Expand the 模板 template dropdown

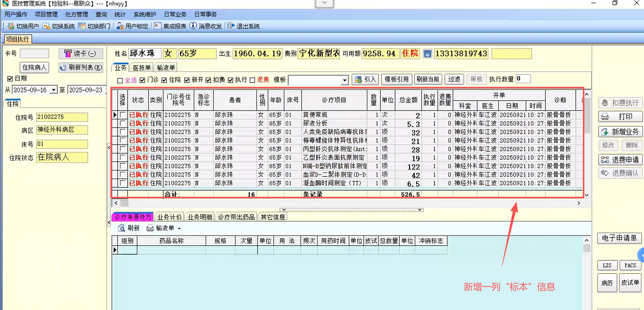click(x=344, y=80)
